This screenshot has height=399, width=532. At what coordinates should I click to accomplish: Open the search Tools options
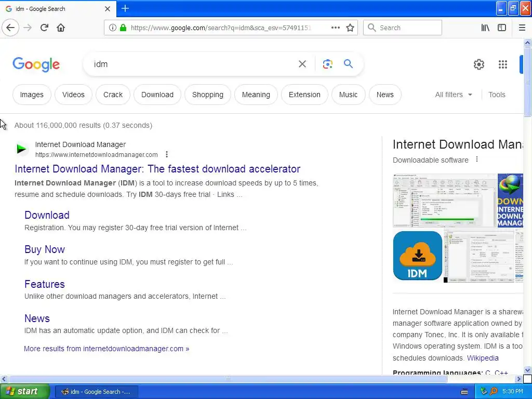click(x=496, y=95)
